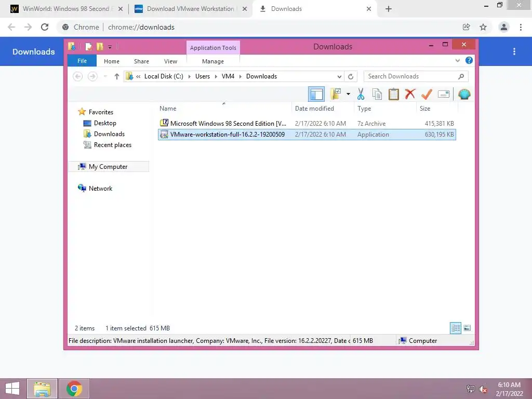
Task: Open Downloads page more actions menu
Action: 514,51
